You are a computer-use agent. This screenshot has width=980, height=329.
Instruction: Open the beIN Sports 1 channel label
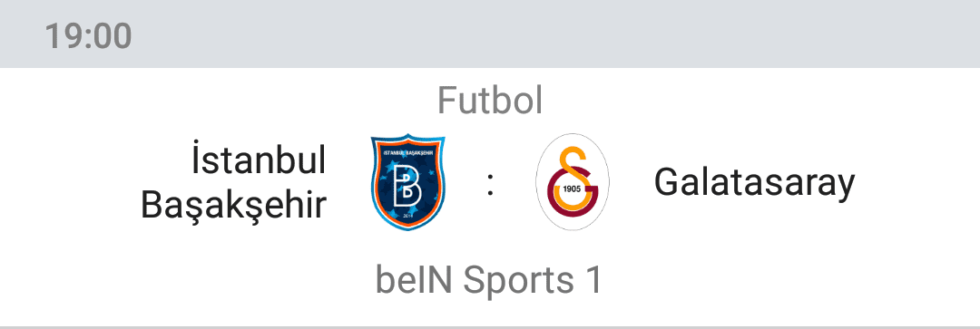pos(490,280)
